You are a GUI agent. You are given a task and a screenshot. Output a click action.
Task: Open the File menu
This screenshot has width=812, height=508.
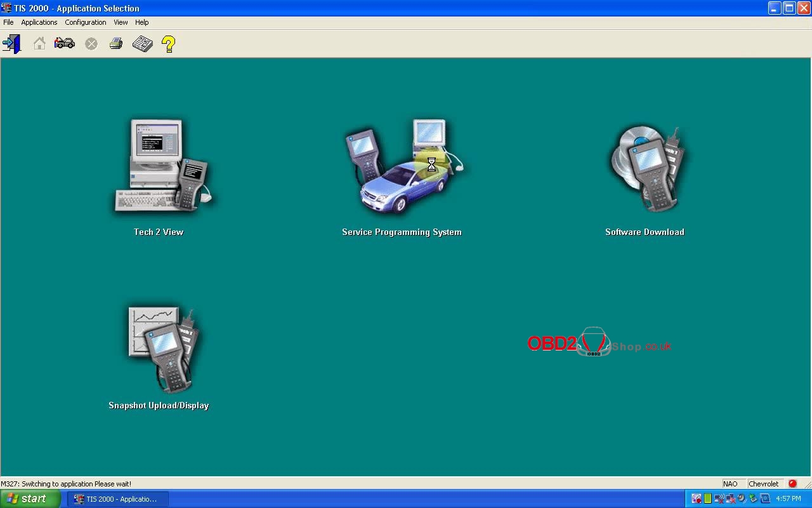click(8, 22)
